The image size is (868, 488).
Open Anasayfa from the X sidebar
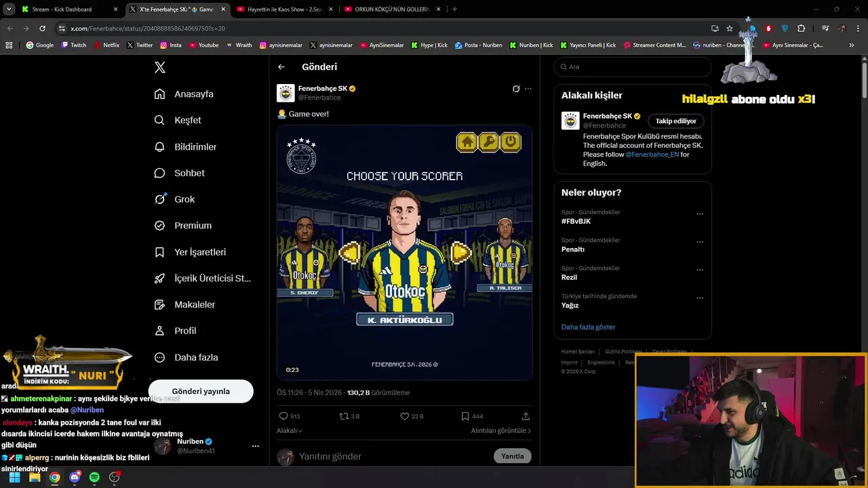click(184, 94)
